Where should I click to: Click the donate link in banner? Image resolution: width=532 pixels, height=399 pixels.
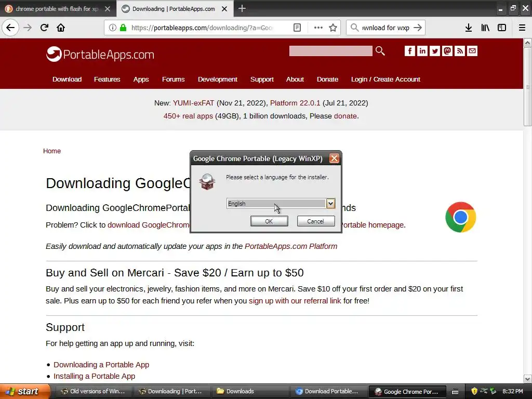click(345, 116)
